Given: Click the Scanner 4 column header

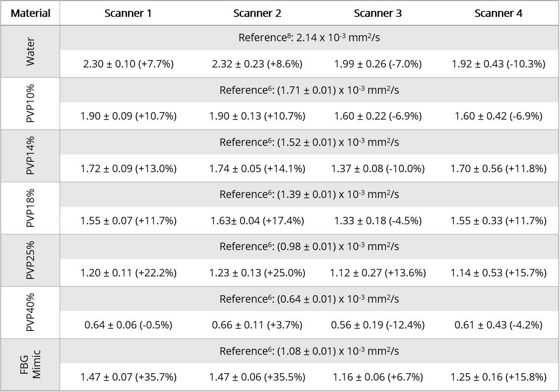Looking at the screenshot, I should point(498,13).
